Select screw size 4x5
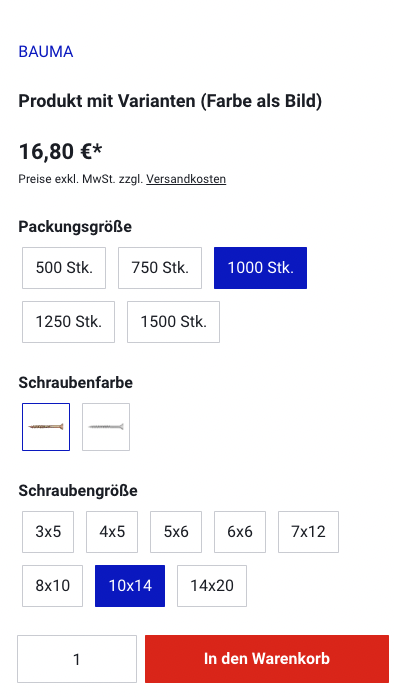 (x=112, y=532)
